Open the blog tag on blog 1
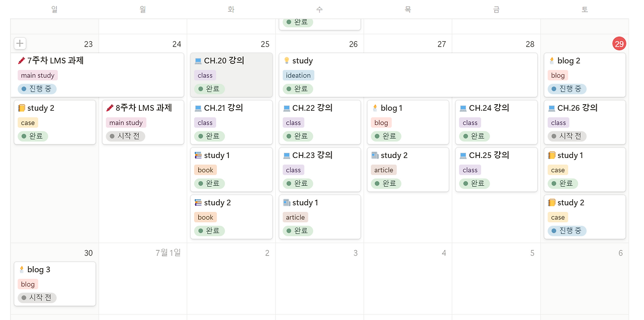This screenshot has height=320, width=644. pos(381,122)
